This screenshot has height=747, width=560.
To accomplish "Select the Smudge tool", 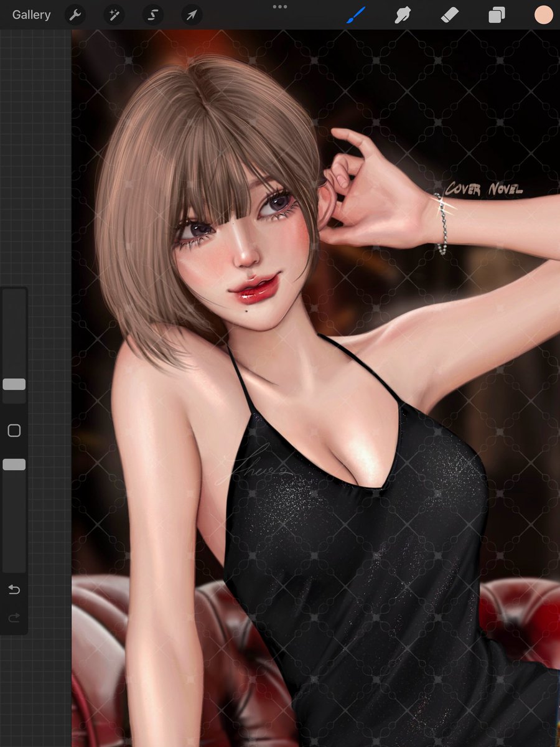I will click(403, 15).
